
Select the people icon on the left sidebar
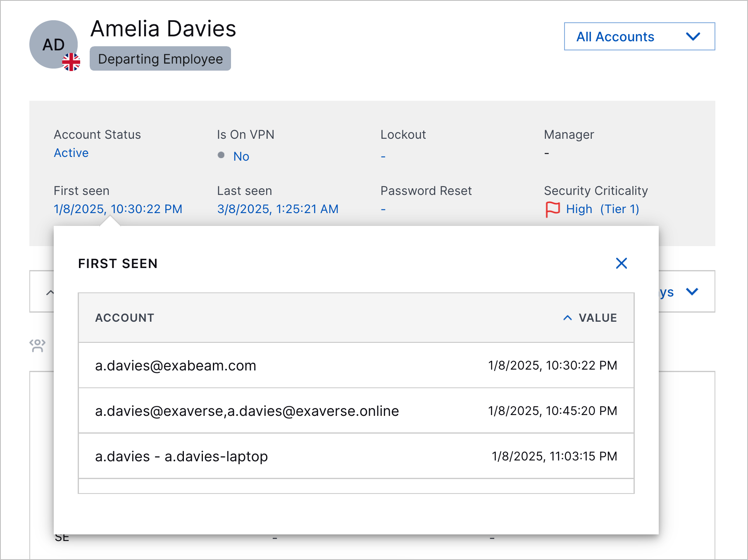point(37,345)
